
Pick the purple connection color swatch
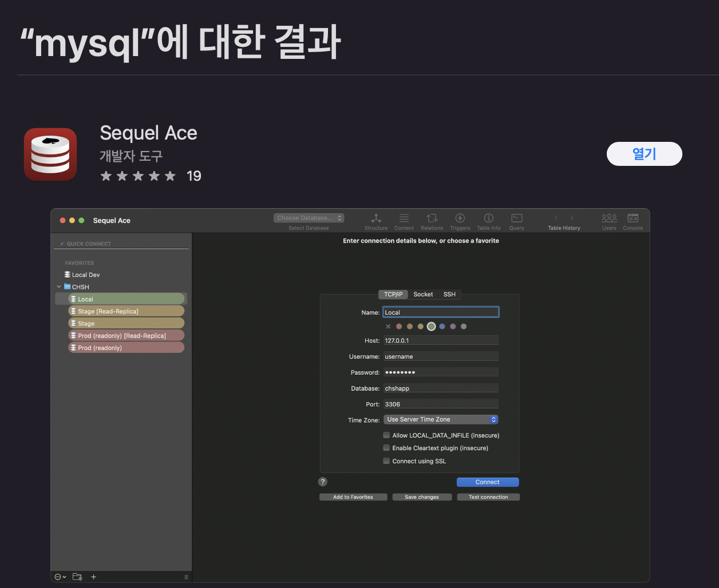(x=453, y=327)
